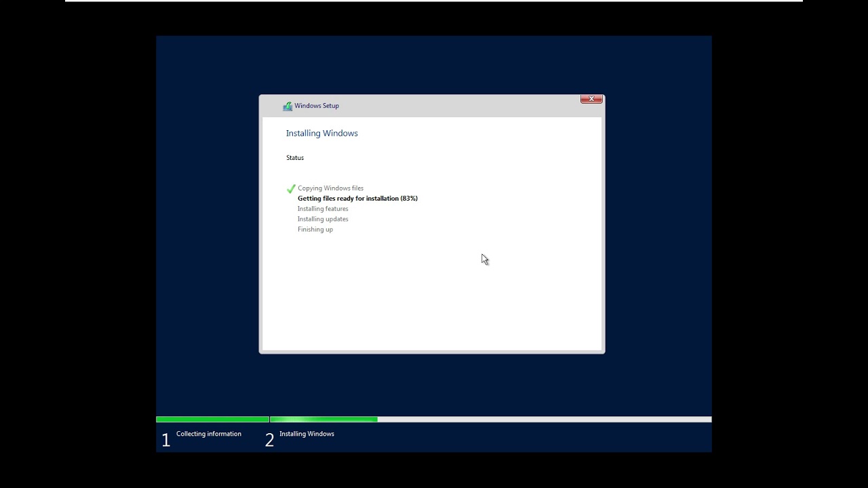The height and width of the screenshot is (488, 868).
Task: Click the "Installing updates" step
Action: pos(323,219)
